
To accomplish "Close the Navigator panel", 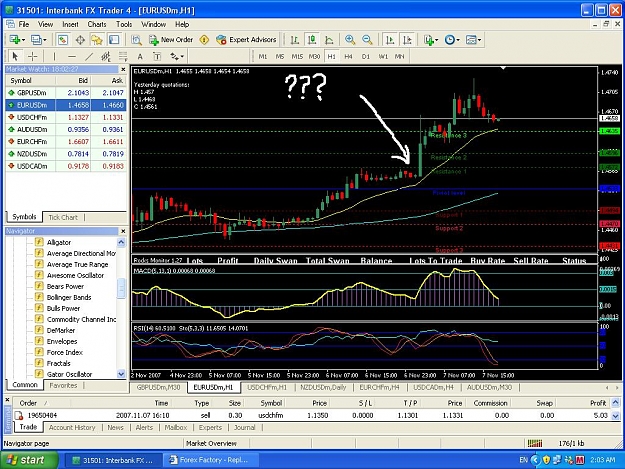I will (x=123, y=231).
